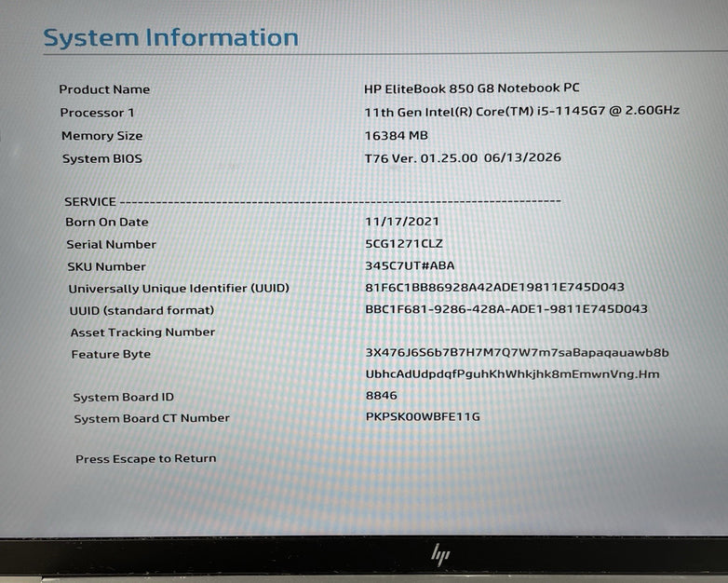Click Feature Byte line starting '3X476J6S6b7B7H7M'
This screenshot has width=728, height=583.
tap(518, 353)
